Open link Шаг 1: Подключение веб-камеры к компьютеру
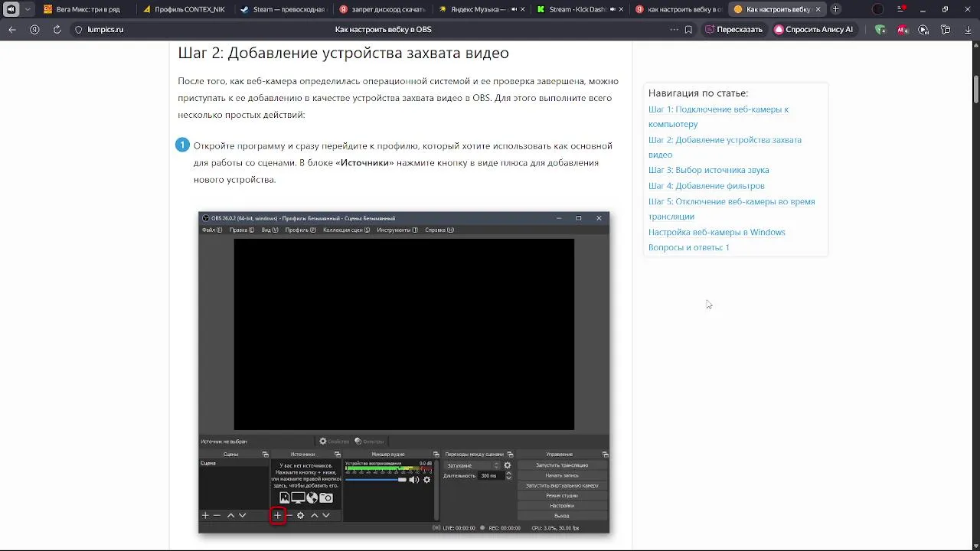980x551 pixels. click(718, 116)
